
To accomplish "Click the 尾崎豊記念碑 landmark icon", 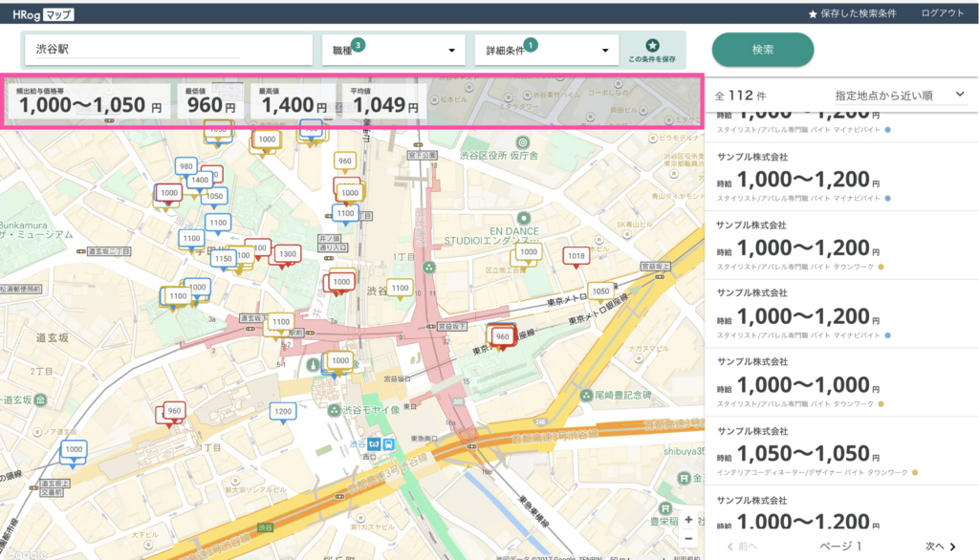I will click(586, 396).
